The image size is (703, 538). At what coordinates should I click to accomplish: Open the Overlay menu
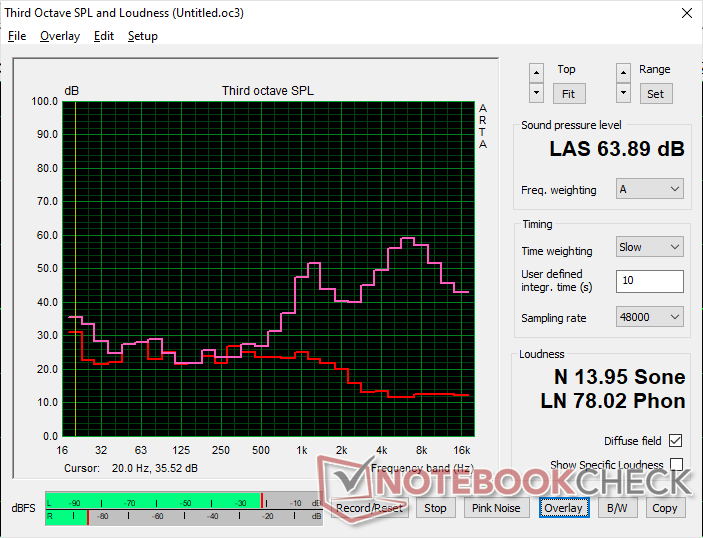(x=60, y=36)
